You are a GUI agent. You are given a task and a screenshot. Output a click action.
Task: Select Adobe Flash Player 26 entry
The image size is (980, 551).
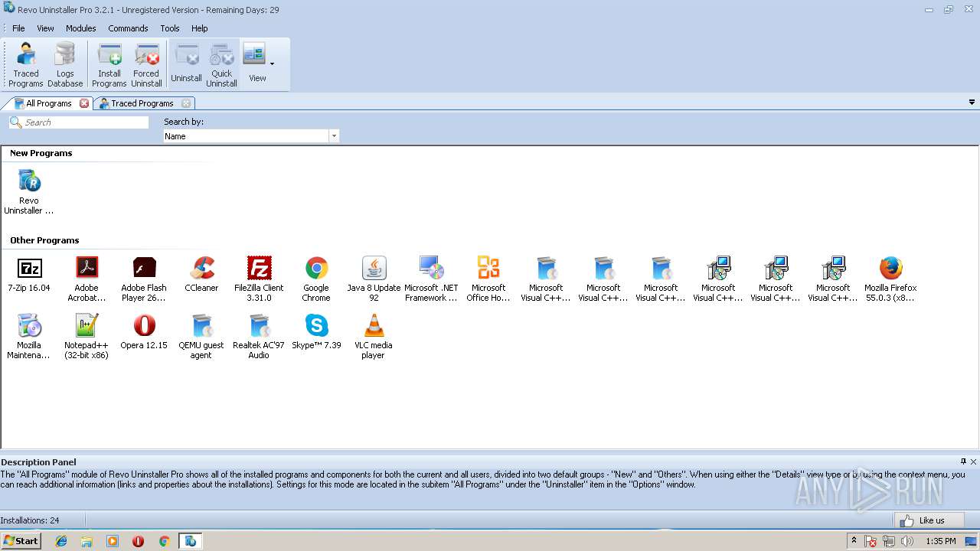(x=144, y=279)
